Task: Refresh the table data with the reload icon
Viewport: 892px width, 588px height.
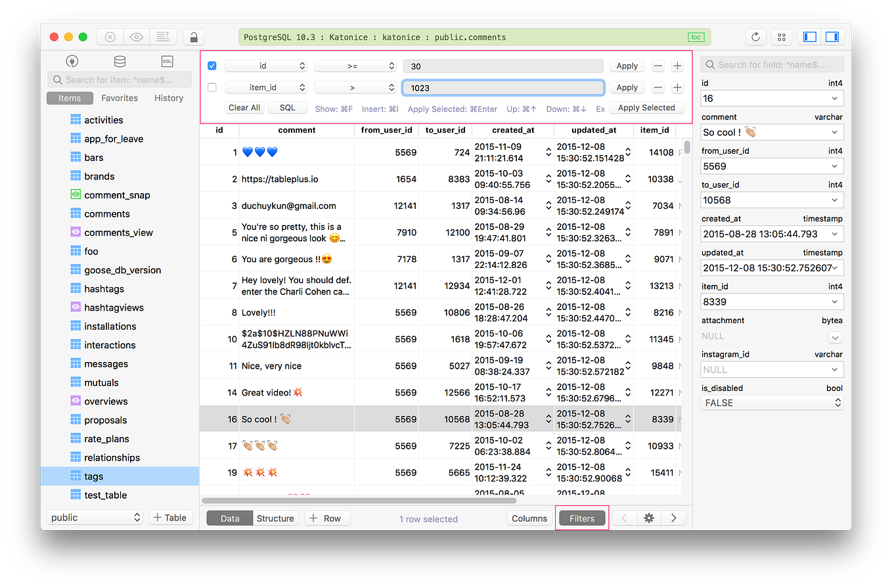Action: coord(755,37)
